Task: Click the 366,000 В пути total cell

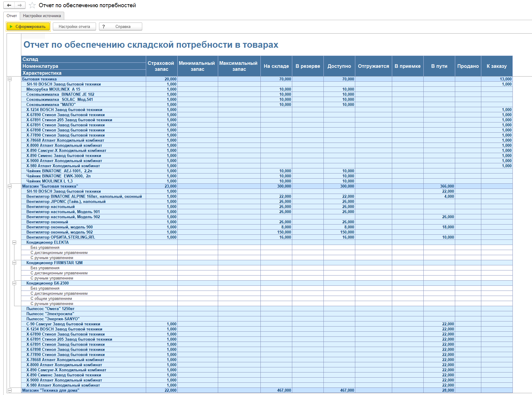Action: point(439,186)
